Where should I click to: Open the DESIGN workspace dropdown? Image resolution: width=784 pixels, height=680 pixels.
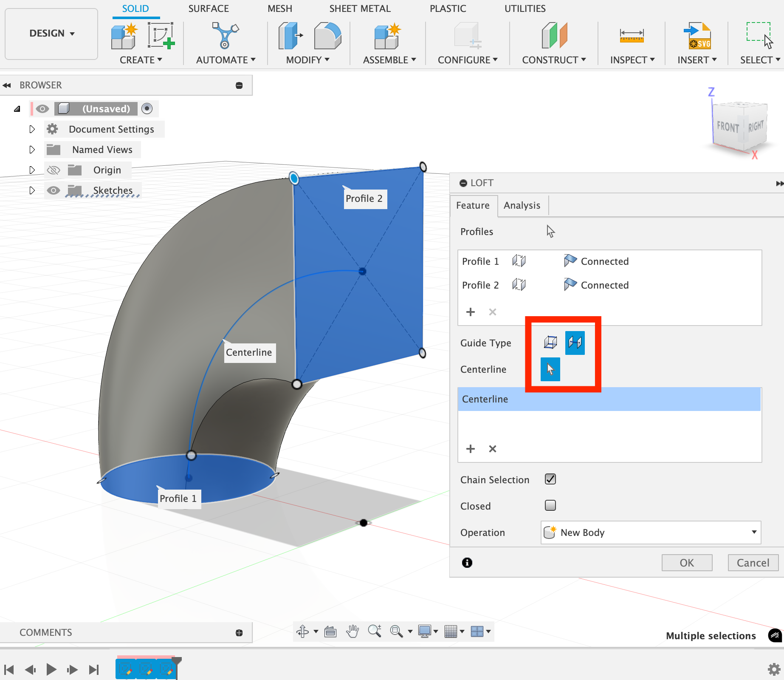click(x=51, y=34)
